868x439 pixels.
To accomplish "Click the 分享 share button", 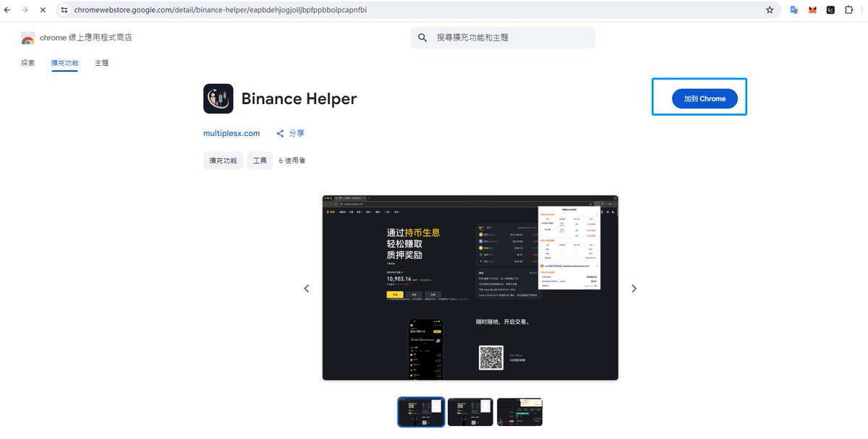I will (x=290, y=133).
